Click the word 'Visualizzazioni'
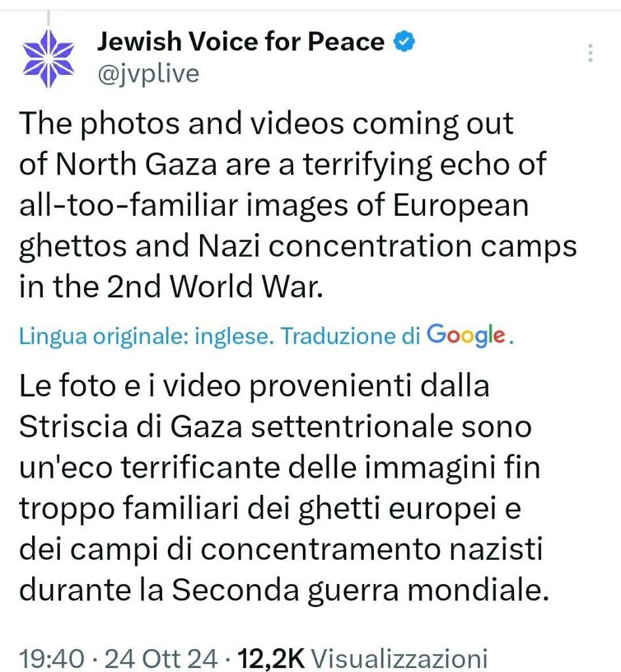 pyautogui.click(x=399, y=658)
